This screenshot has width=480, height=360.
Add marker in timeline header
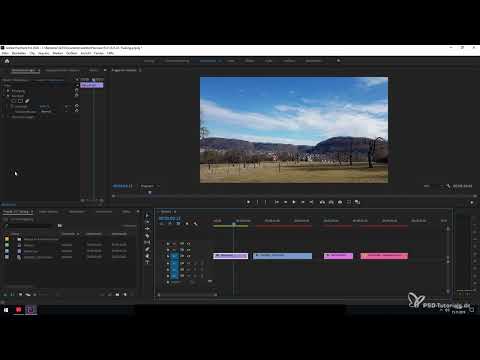187,224
